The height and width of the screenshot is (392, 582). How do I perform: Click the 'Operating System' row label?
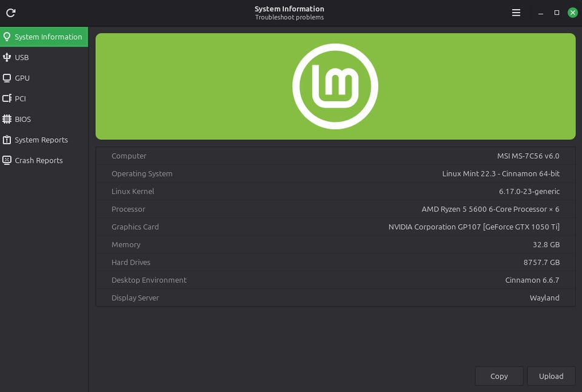(x=142, y=173)
